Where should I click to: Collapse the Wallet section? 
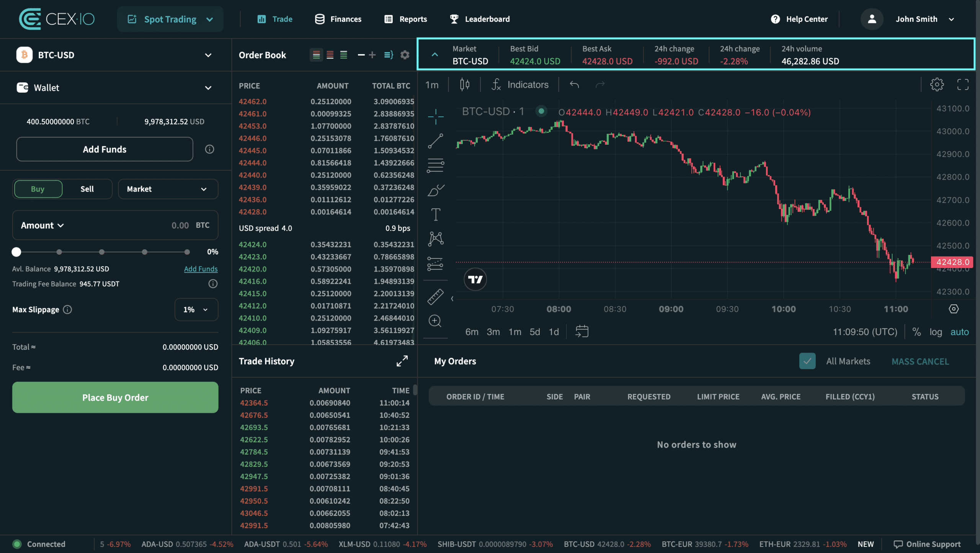115,87
